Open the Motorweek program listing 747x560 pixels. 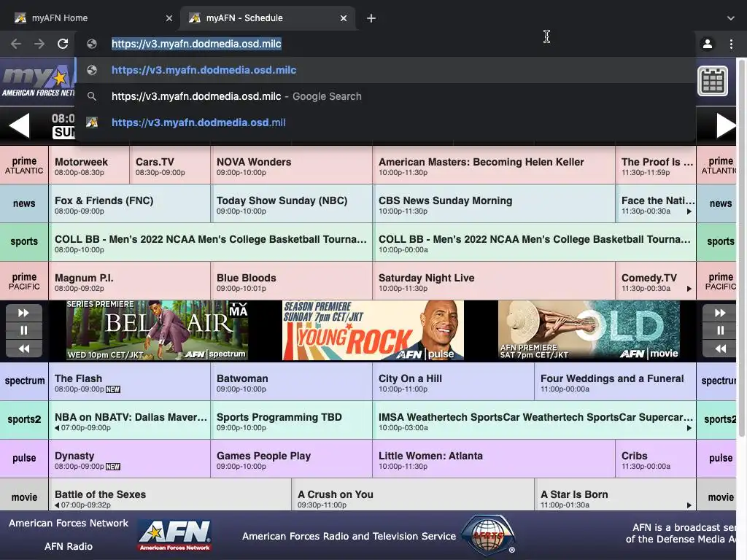[89, 166]
